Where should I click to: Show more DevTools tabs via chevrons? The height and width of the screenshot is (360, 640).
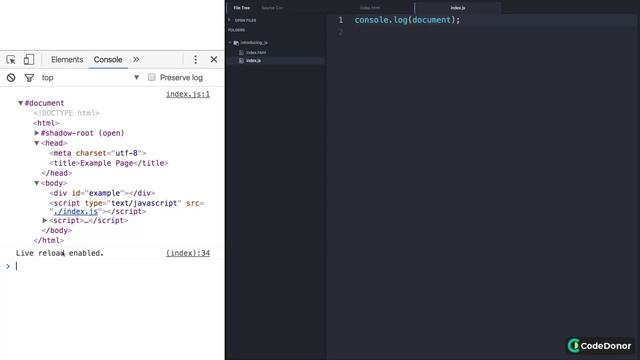(136, 60)
